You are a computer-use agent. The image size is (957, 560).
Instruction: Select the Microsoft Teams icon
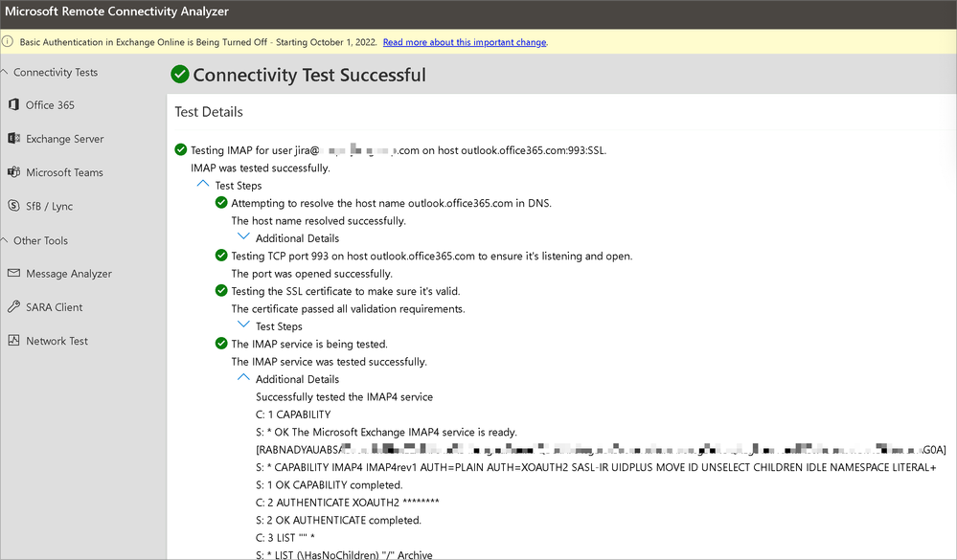(x=13, y=172)
